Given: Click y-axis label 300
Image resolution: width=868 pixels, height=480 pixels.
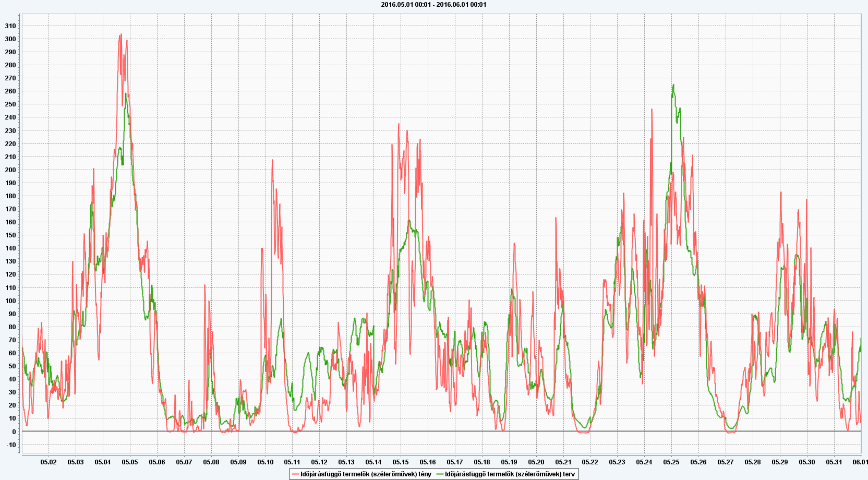Looking at the screenshot, I should point(10,39).
